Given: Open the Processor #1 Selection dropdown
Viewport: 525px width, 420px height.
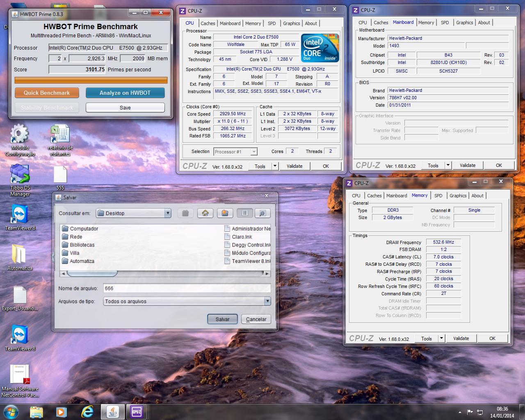Looking at the screenshot, I should (x=235, y=152).
